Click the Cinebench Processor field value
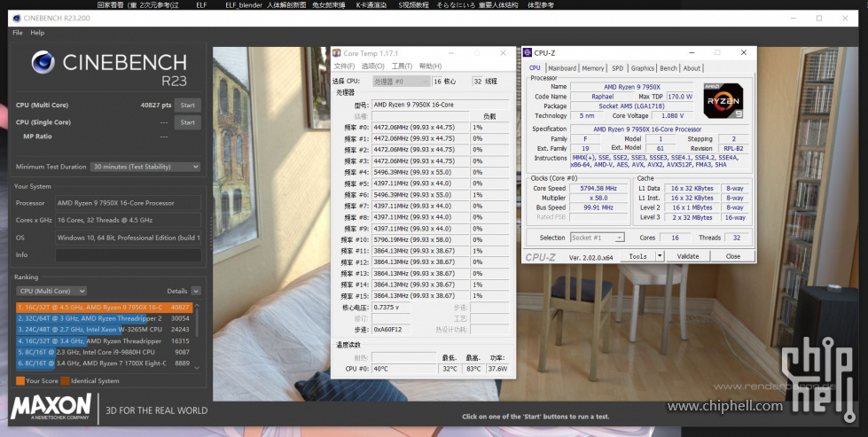This screenshot has width=868, height=437. [x=128, y=203]
